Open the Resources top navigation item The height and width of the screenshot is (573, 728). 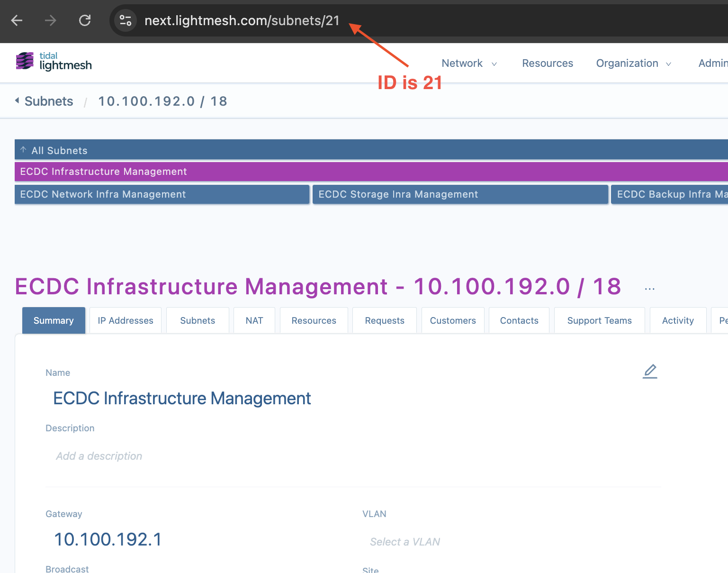click(548, 63)
